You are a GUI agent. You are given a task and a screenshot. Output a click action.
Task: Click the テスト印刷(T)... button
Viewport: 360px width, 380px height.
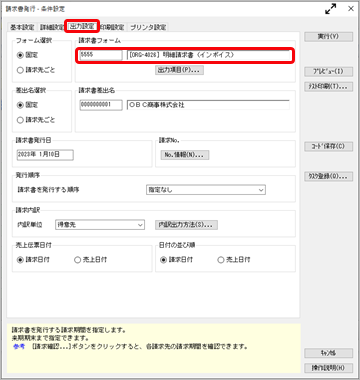click(x=328, y=87)
